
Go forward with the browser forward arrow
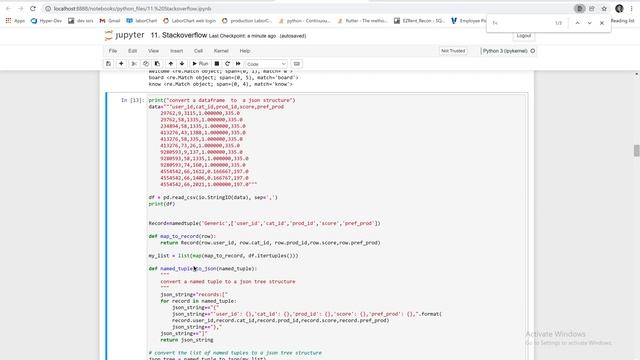[x=20, y=9]
